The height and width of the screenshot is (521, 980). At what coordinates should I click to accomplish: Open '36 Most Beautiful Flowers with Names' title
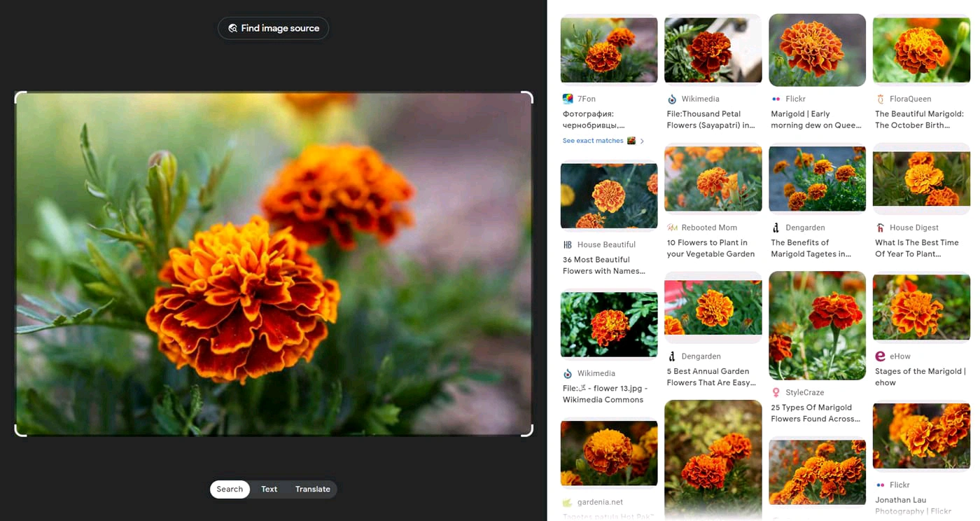(x=604, y=265)
